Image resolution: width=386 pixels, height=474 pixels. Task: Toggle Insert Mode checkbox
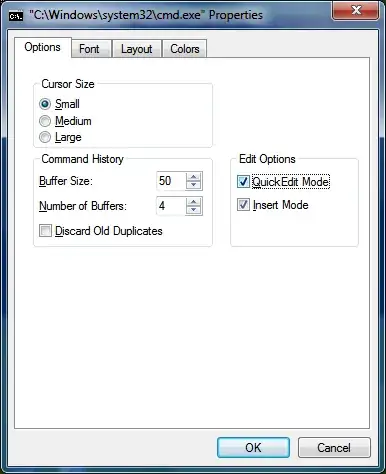(243, 205)
